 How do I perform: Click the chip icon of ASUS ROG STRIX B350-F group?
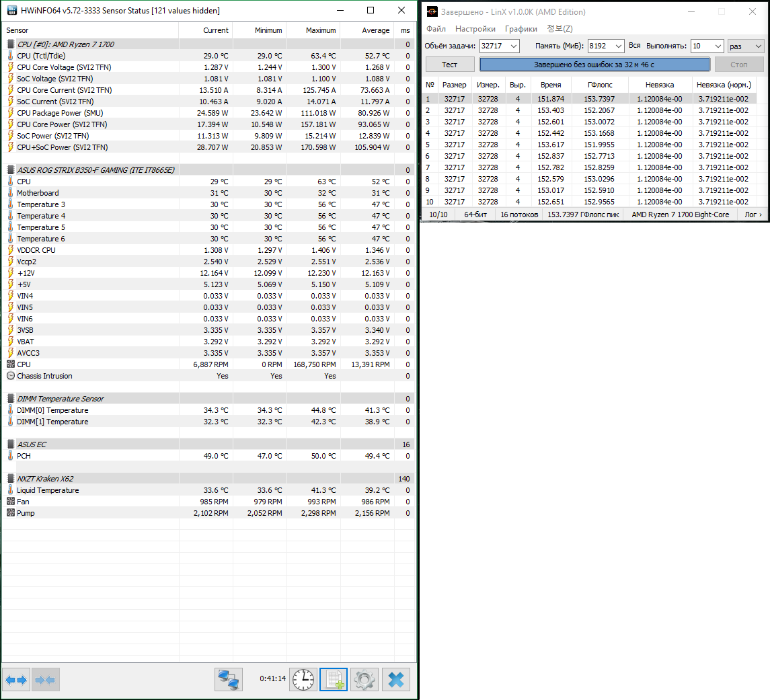coord(11,170)
